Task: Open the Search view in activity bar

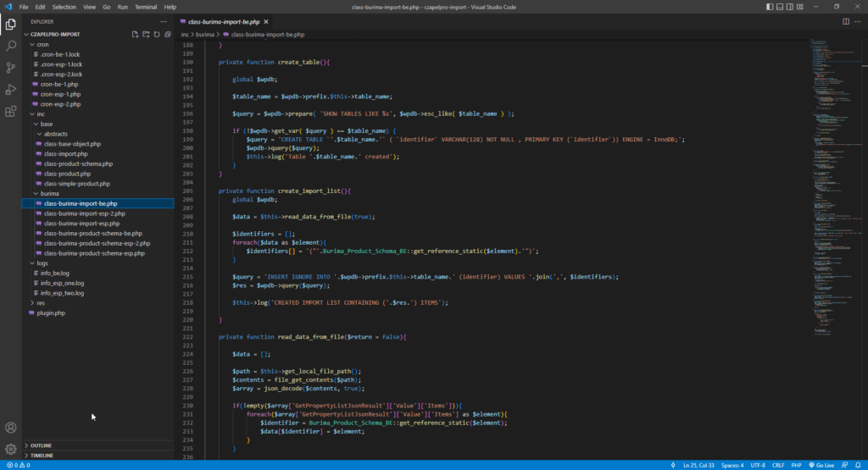Action: pos(10,46)
